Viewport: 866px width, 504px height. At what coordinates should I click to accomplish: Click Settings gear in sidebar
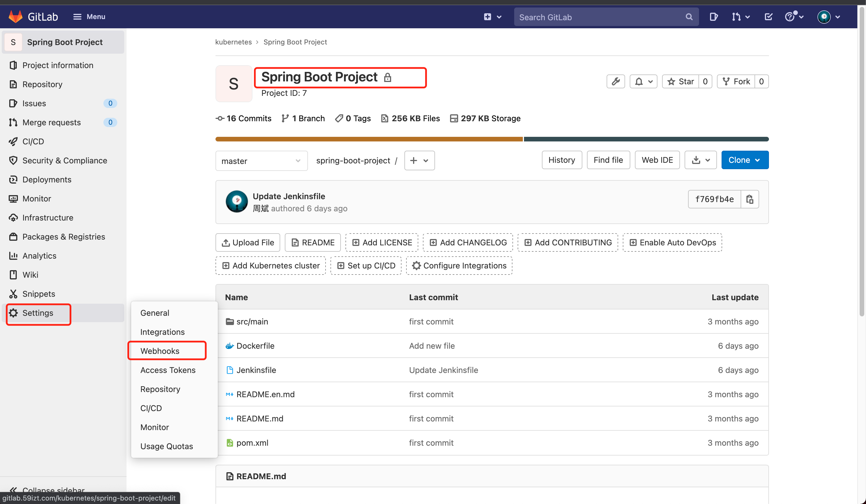pos(63,313)
